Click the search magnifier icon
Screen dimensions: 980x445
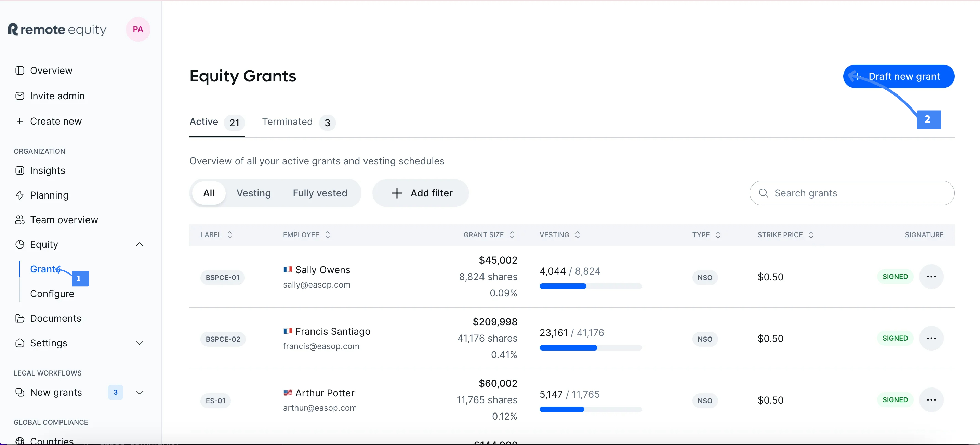763,193
